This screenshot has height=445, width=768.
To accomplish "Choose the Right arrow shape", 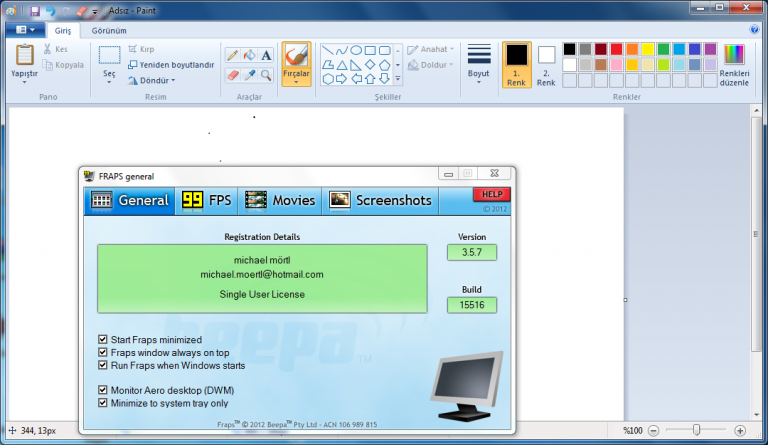I will click(342, 78).
